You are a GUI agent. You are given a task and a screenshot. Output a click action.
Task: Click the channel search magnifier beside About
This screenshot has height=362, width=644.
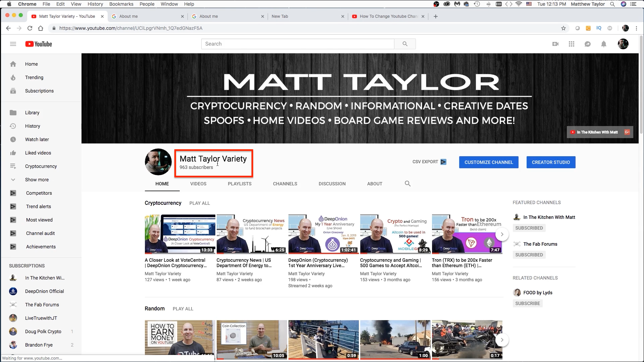point(407,184)
